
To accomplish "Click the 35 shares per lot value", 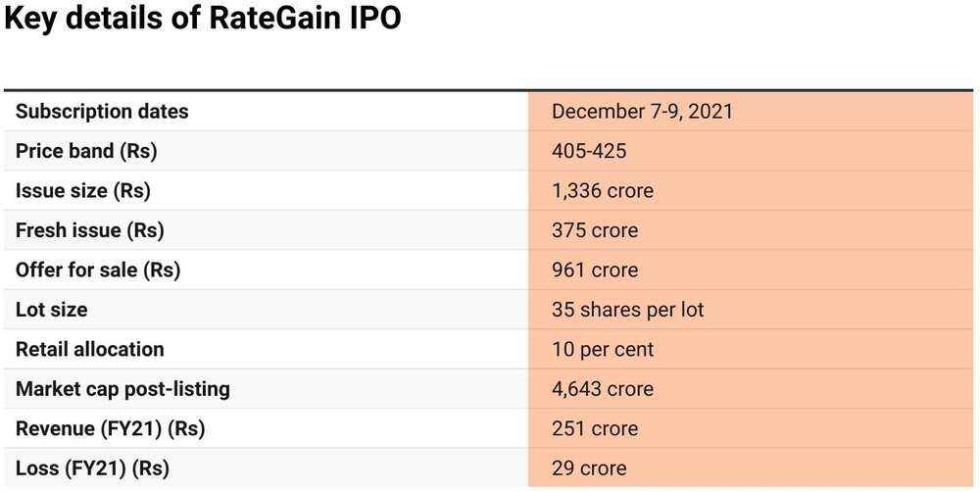I will 628,310.
